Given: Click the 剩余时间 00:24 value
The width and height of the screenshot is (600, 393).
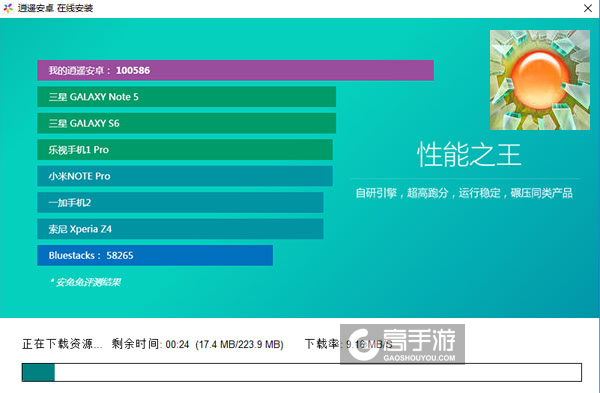Looking at the screenshot, I should (150, 344).
